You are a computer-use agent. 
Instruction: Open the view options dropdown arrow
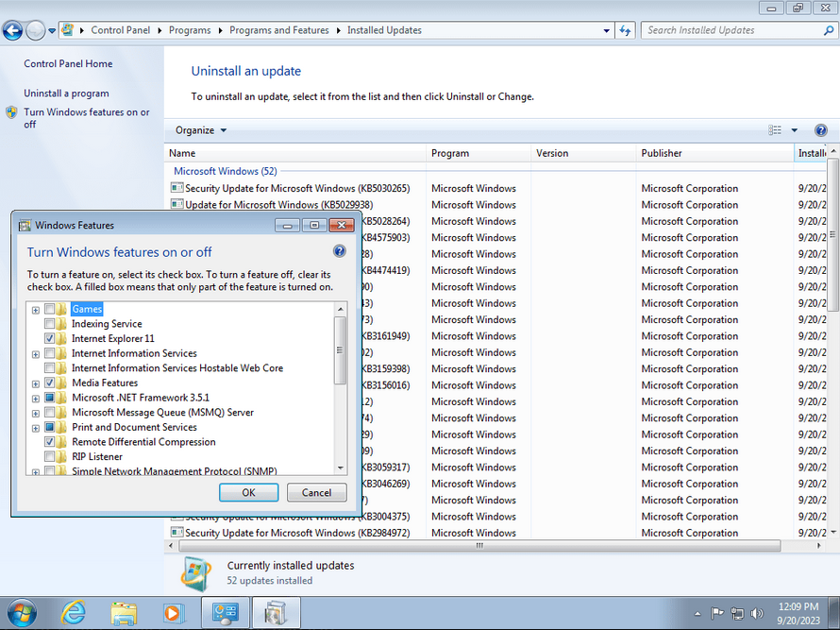click(795, 130)
